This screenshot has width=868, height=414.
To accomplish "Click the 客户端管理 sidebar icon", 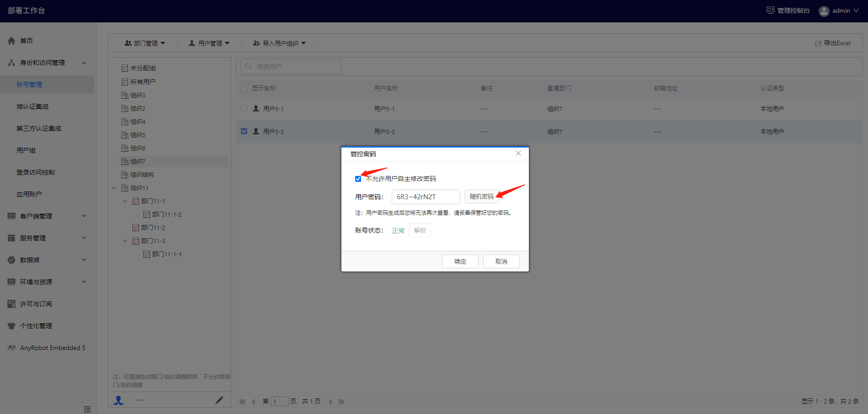I will 11,216.
